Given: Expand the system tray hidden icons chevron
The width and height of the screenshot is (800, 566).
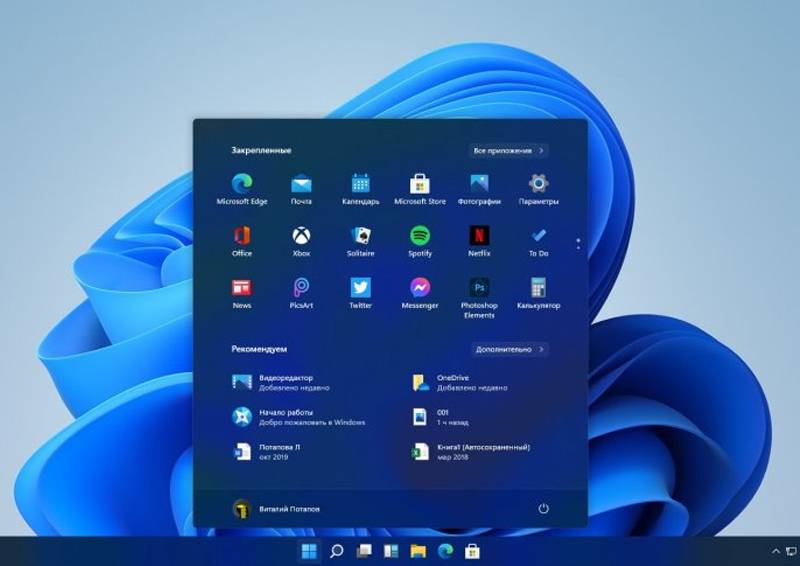Looking at the screenshot, I should click(776, 551).
